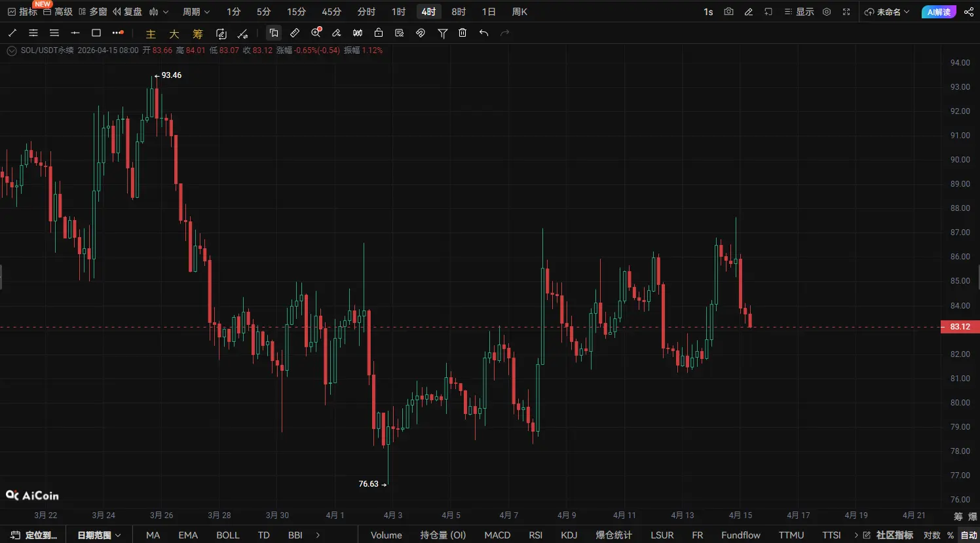Image resolution: width=980 pixels, height=543 pixels.
Task: Select the ruler measurement tool
Action: coord(295,33)
